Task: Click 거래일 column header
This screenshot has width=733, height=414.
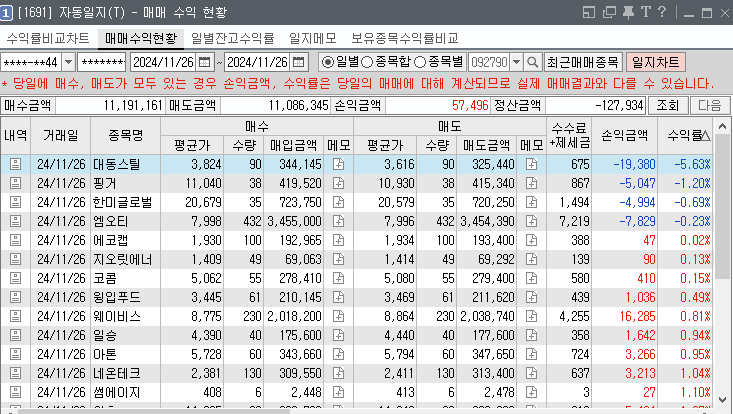Action: coord(60,136)
